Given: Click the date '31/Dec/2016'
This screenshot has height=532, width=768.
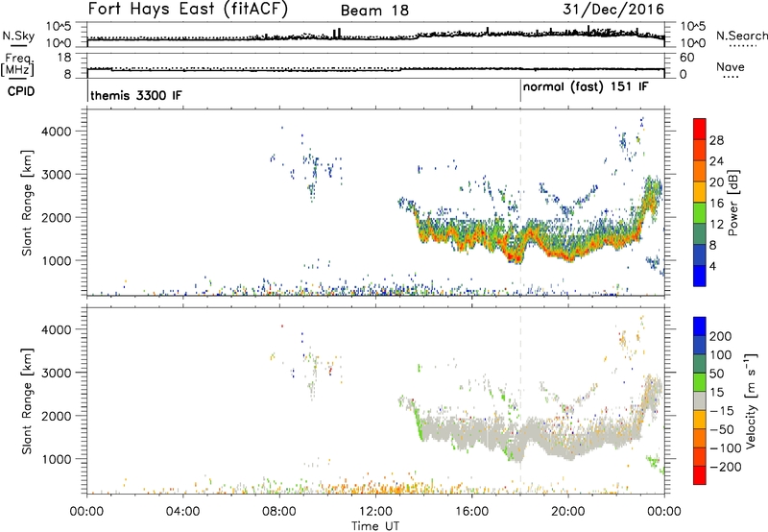Looking at the screenshot, I should [613, 10].
